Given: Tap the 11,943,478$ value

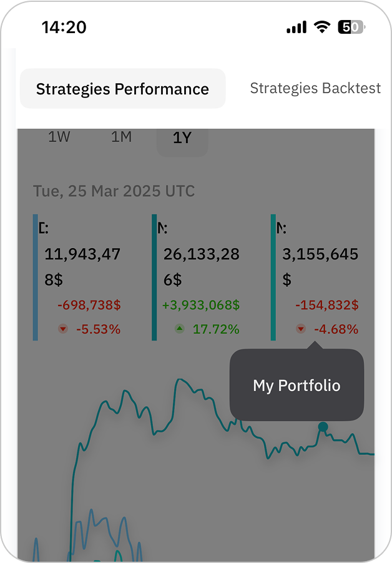Looking at the screenshot, I should (x=82, y=266).
